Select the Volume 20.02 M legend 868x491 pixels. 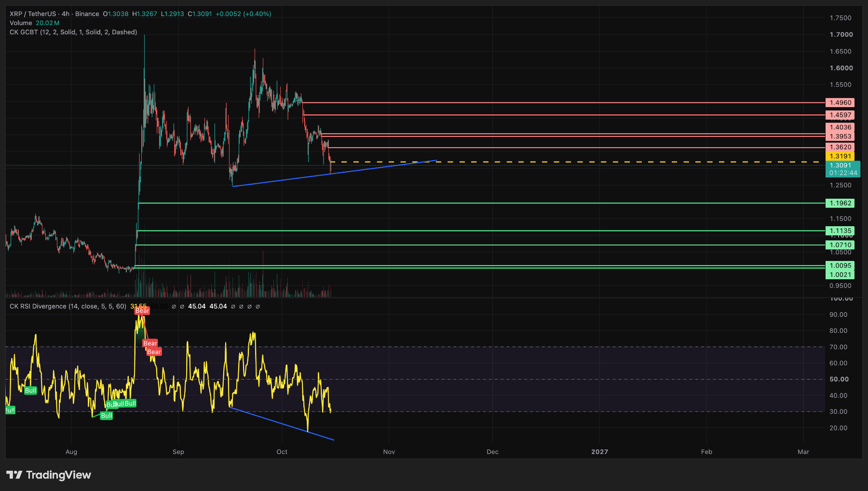34,23
